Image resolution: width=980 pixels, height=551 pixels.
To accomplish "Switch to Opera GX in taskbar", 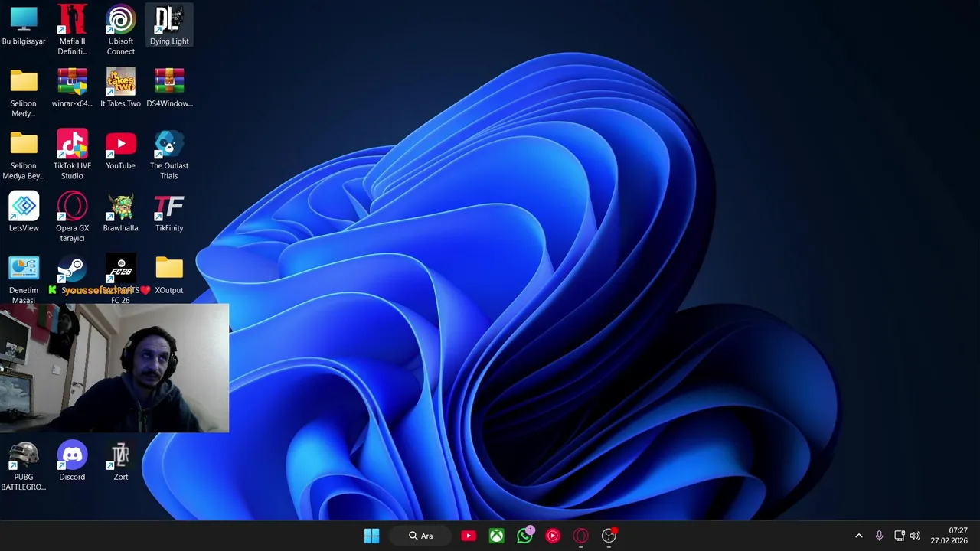I will point(581,536).
